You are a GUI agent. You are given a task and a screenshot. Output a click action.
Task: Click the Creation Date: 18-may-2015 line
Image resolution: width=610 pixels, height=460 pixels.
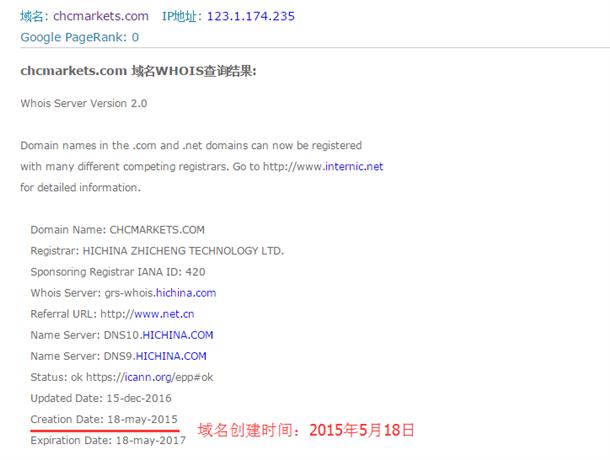[x=104, y=419]
